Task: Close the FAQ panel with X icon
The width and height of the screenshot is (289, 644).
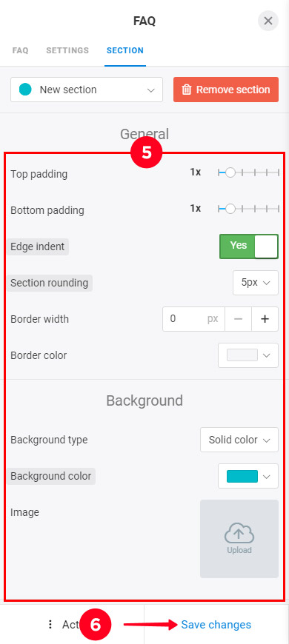Action: [x=268, y=21]
